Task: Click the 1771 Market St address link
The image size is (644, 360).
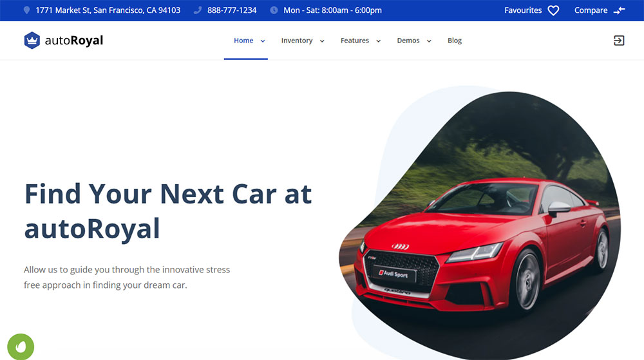Action: (x=108, y=10)
